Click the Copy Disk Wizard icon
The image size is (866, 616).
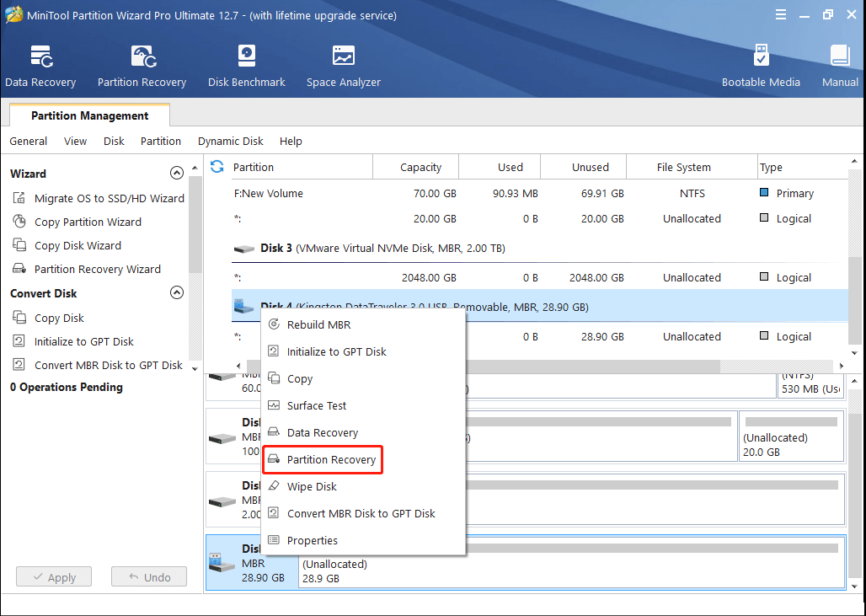[x=19, y=245]
